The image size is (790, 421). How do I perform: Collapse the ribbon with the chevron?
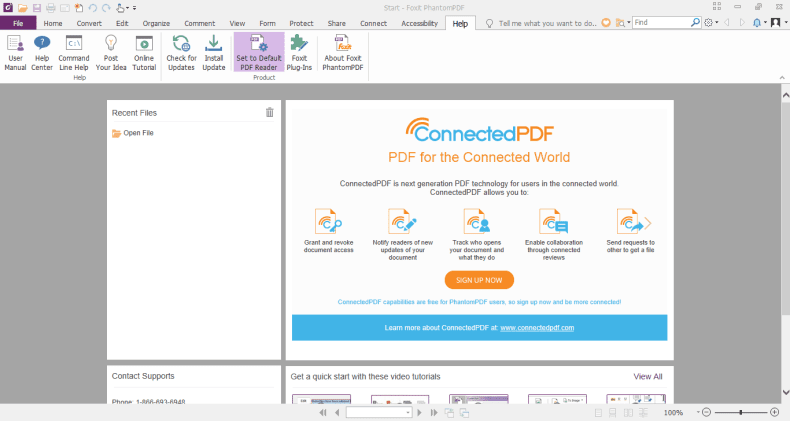point(782,78)
